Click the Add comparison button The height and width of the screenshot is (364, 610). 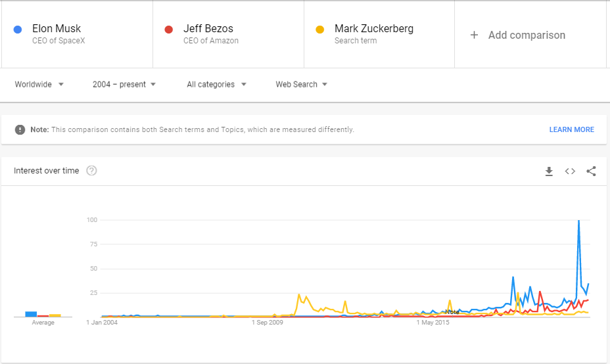[x=526, y=35]
